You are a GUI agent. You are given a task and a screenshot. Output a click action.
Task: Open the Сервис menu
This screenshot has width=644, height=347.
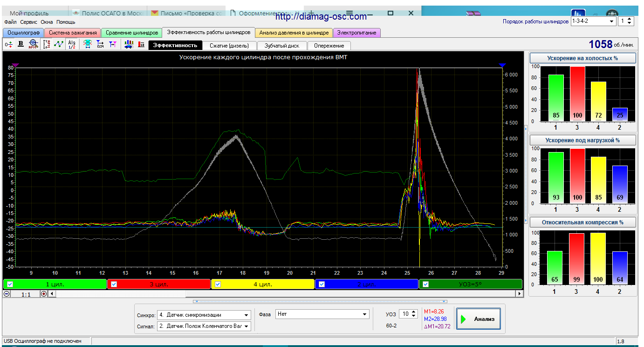[x=28, y=22]
